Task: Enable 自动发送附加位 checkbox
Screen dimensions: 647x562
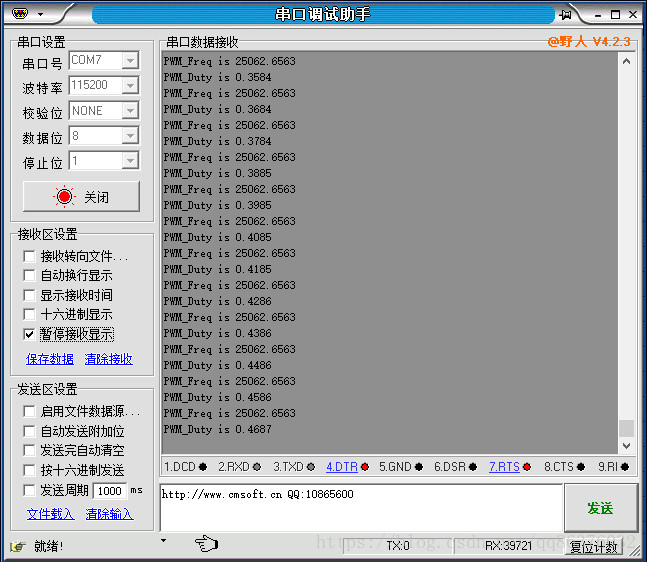Action: point(29,431)
